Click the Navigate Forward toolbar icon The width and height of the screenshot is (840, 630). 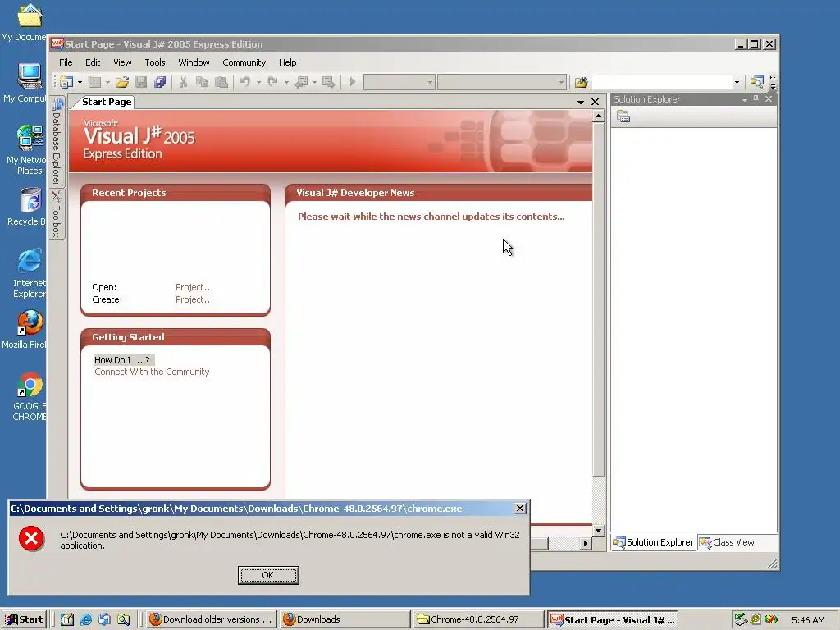pos(328,82)
